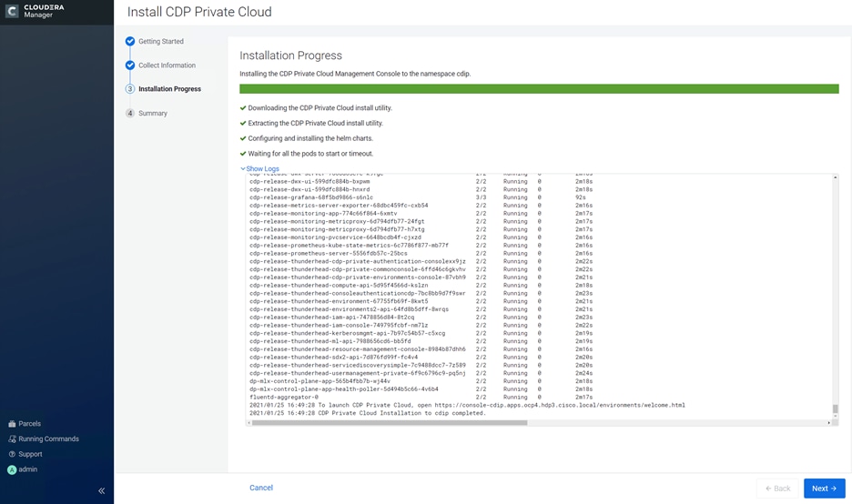
Task: Click the cdp-release-grafana log row
Action: [x=421, y=197]
